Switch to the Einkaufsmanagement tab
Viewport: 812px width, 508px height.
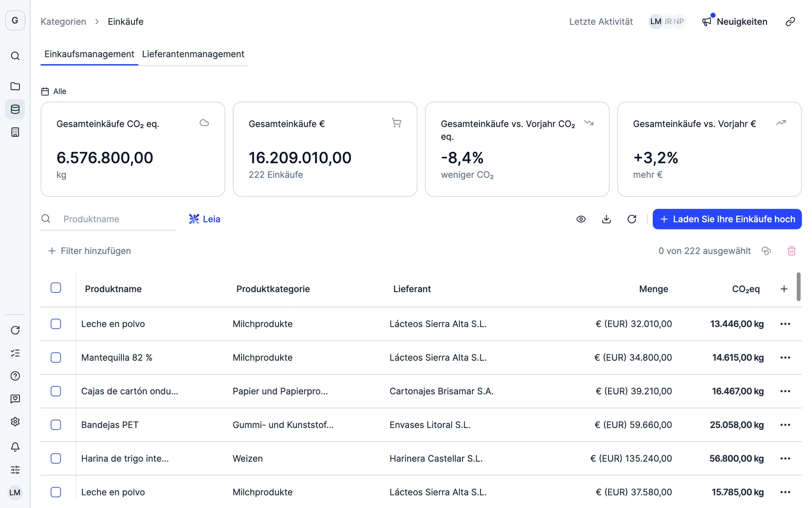click(x=89, y=54)
